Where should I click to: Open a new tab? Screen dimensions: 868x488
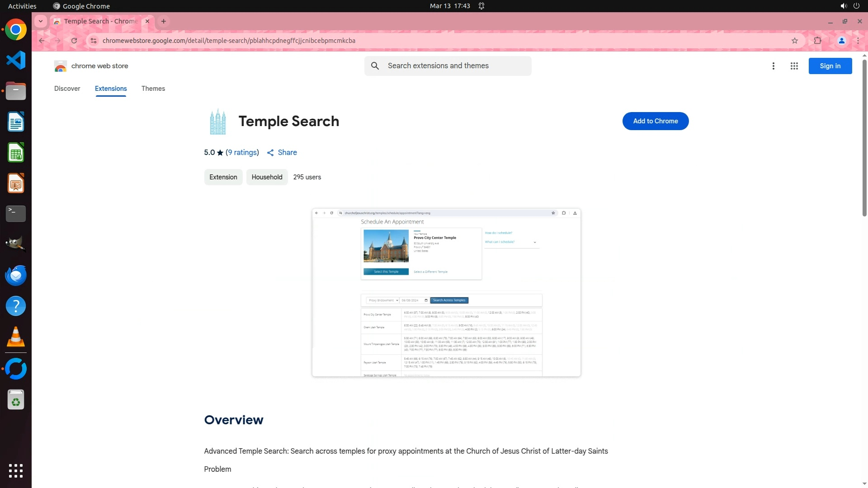(x=164, y=21)
